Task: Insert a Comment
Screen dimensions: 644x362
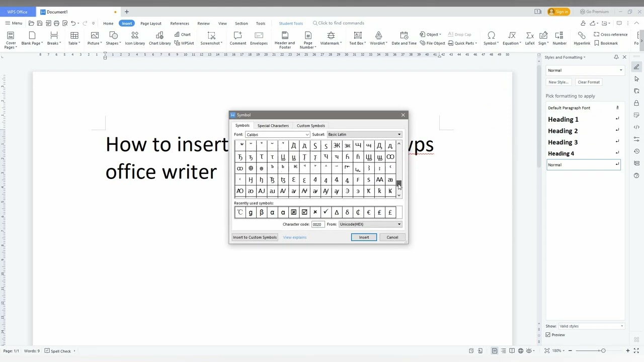Action: pos(238,38)
